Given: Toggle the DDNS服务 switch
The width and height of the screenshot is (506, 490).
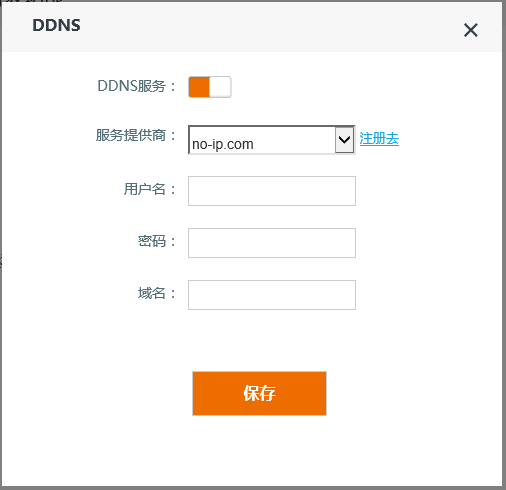Looking at the screenshot, I should pos(210,87).
